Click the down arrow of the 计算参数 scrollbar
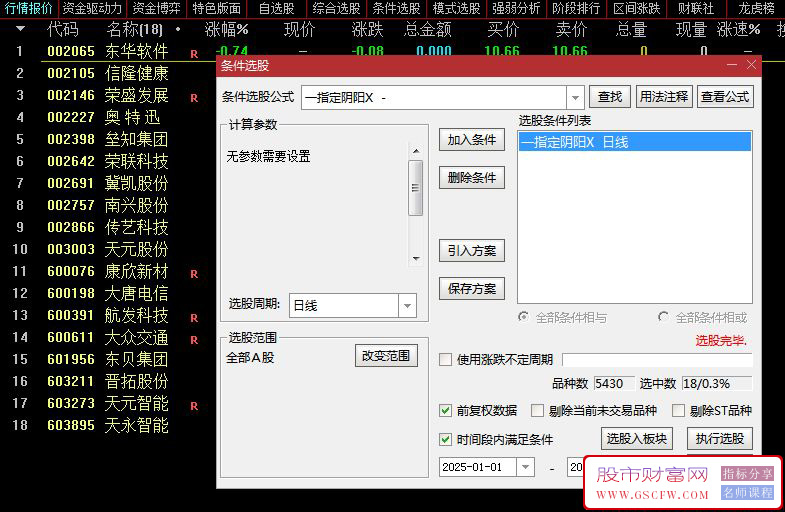The image size is (785, 512). [416, 259]
